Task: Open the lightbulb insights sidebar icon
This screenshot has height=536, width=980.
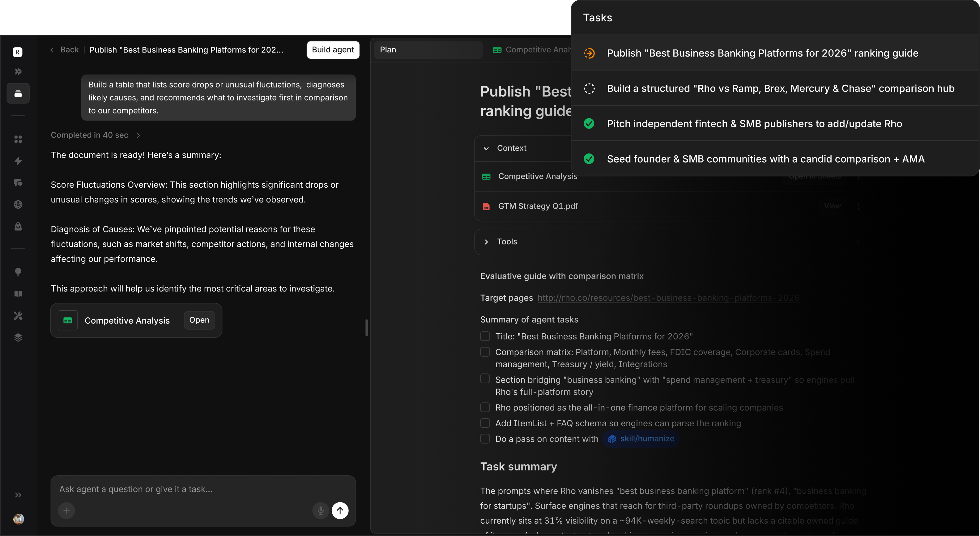Action: tap(18, 272)
